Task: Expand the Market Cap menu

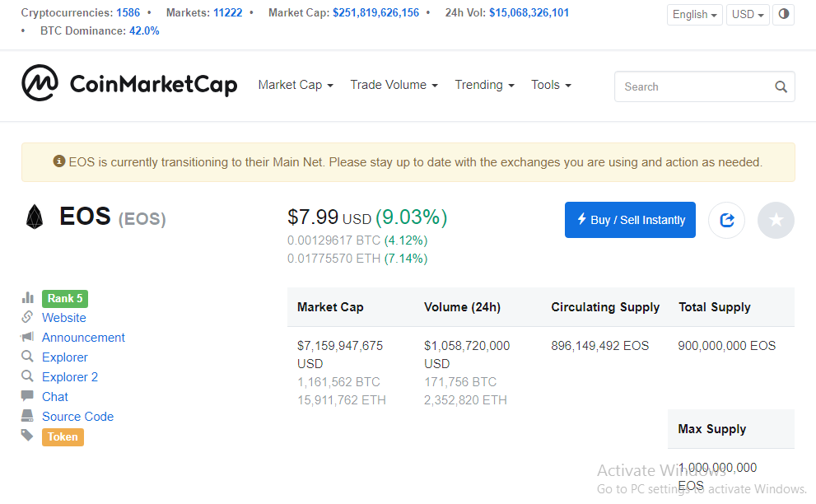Action: (296, 85)
